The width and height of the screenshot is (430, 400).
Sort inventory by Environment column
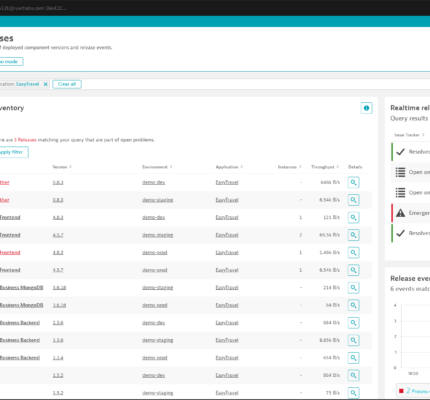tap(157, 167)
